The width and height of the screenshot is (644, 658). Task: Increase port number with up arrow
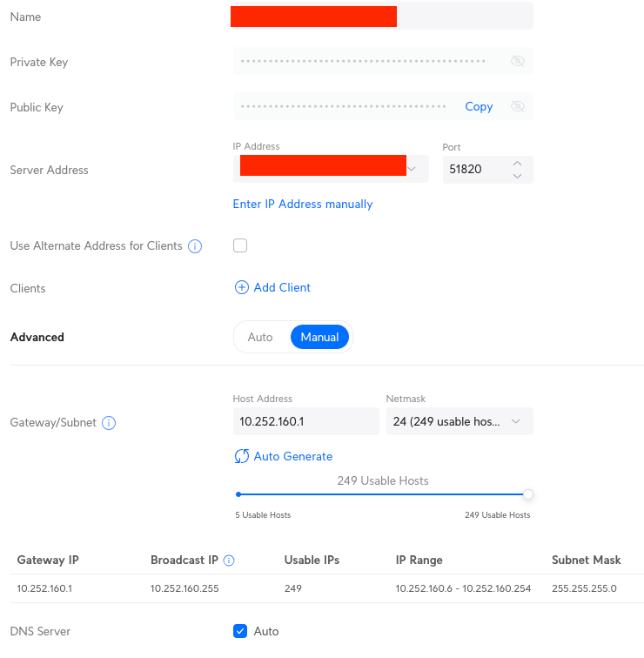click(x=517, y=163)
